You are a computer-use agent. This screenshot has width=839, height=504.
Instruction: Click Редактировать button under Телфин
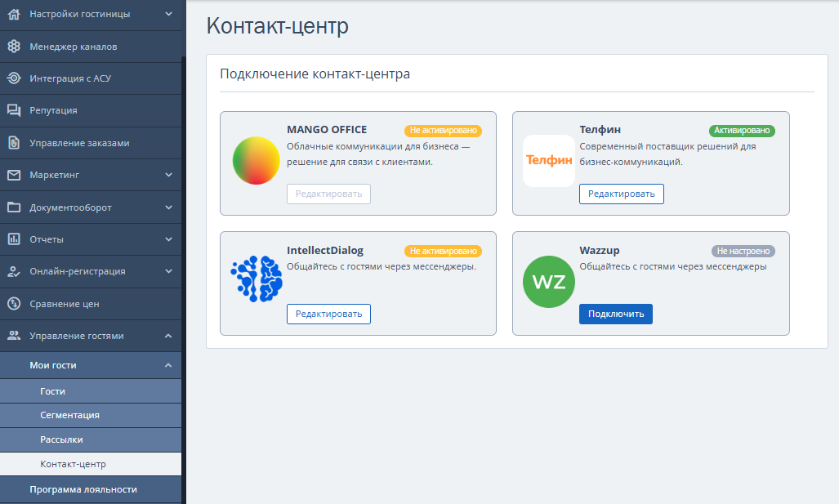pos(621,194)
